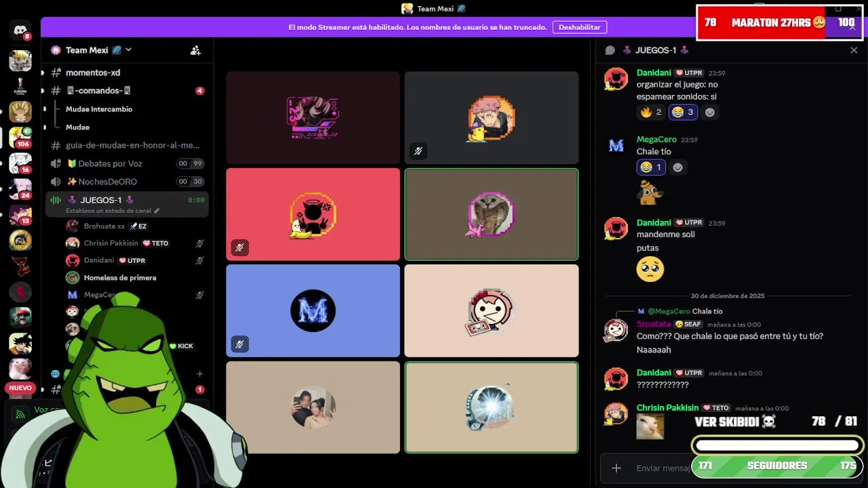Click the MegaCero username in chat
This screenshot has width=868, height=488.
tap(656, 140)
